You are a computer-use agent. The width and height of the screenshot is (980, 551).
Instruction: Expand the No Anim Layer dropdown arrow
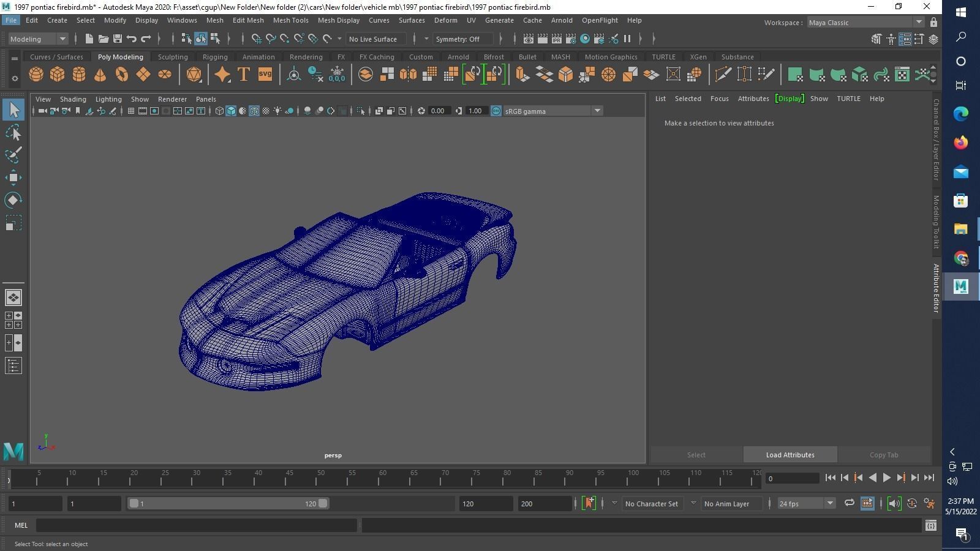[x=693, y=503]
